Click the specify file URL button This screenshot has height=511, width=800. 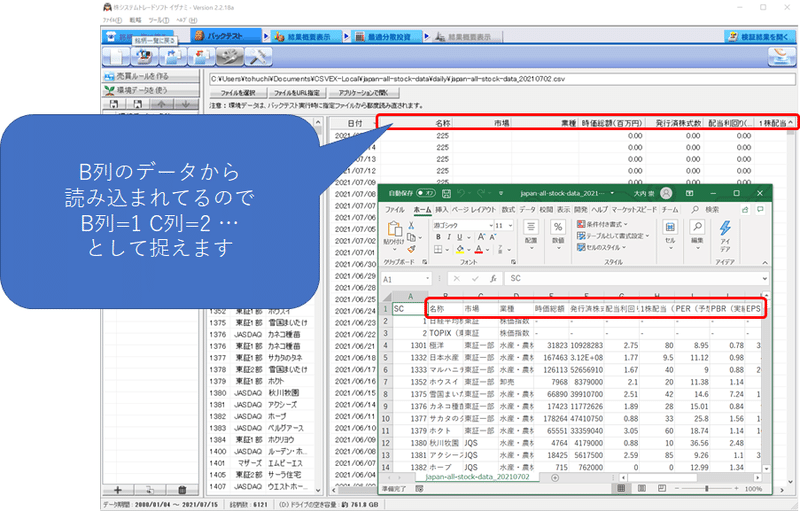(x=297, y=93)
